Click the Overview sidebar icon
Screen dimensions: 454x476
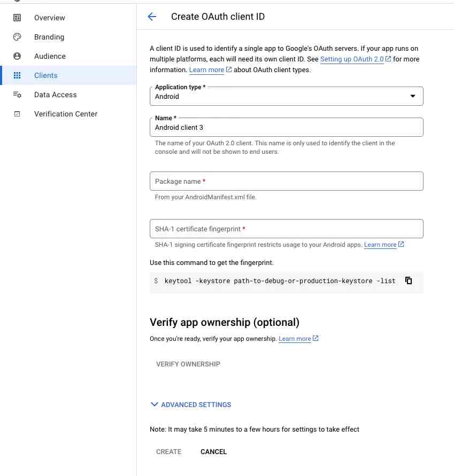17,18
